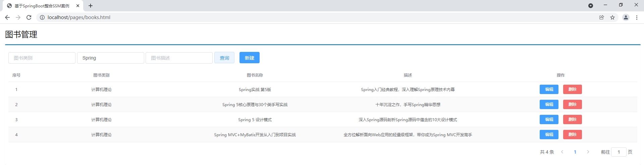644x165 pixels.
Task: Click the 新建 create button
Action: point(249,58)
